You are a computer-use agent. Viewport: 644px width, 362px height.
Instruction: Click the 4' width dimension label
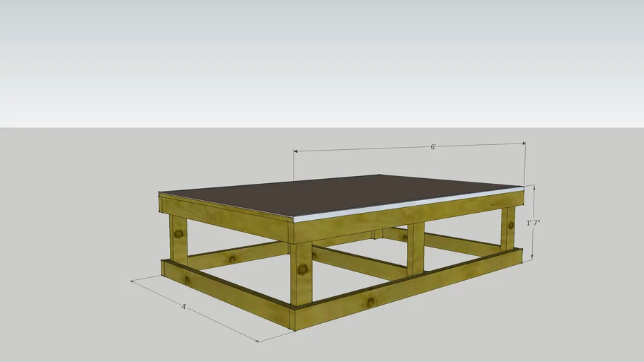click(184, 307)
